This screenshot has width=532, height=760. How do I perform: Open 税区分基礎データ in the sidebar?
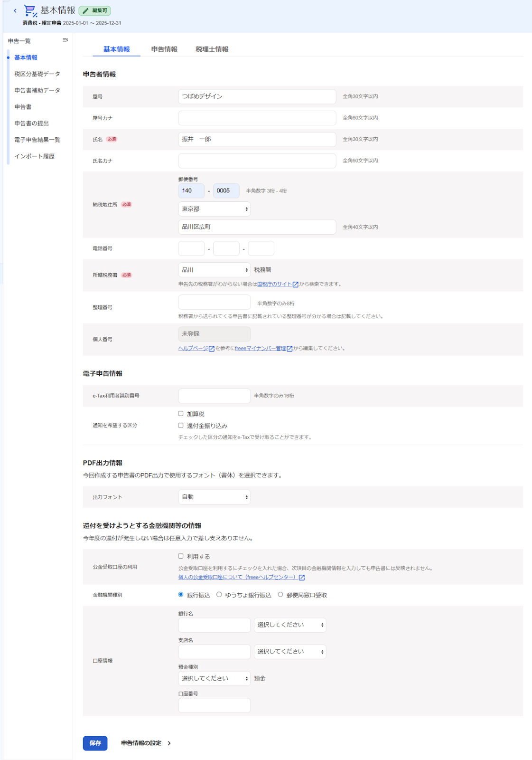tap(37, 74)
